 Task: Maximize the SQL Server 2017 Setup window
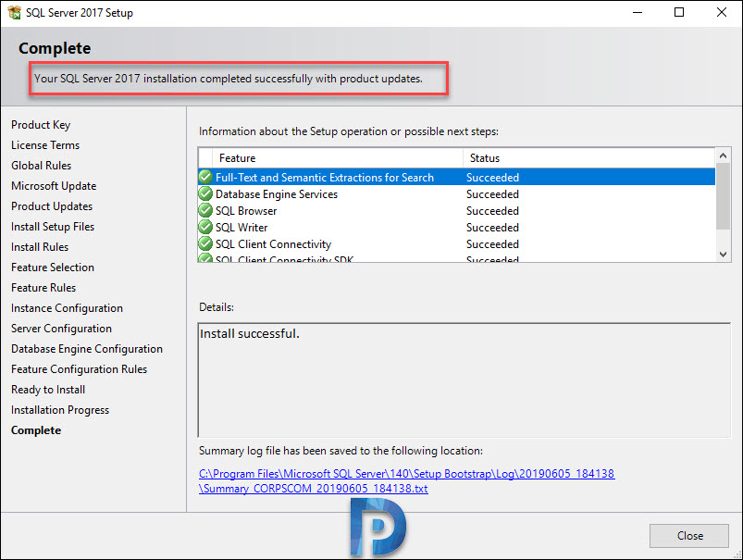click(x=679, y=12)
